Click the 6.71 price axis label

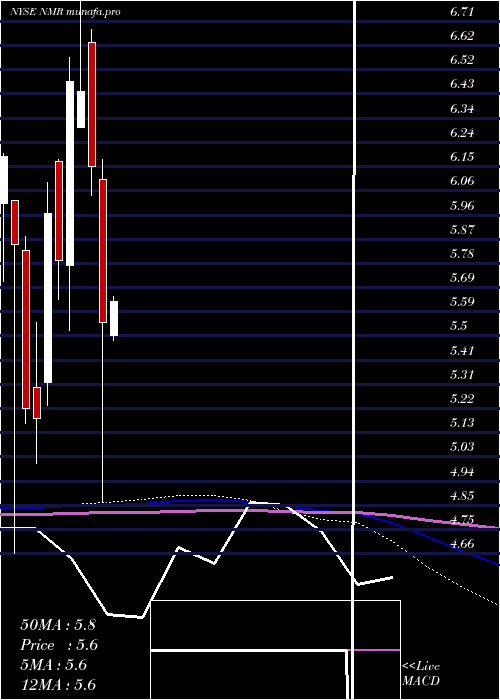coord(462,12)
